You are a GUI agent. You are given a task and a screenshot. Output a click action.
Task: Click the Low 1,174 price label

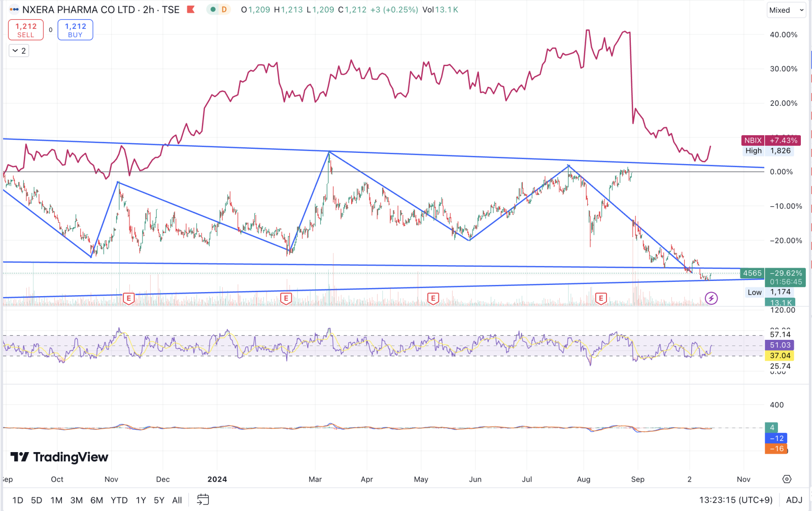[x=769, y=292]
